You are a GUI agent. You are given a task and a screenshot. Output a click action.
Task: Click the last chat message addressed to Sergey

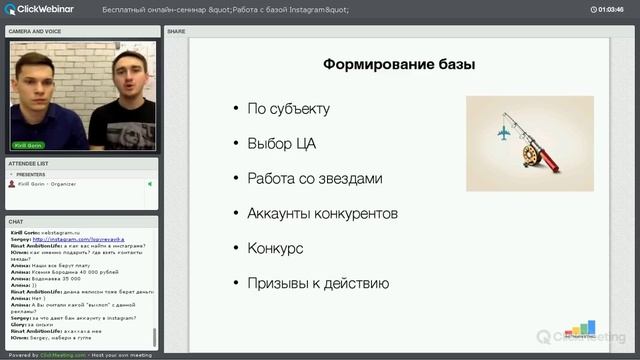click(51, 338)
